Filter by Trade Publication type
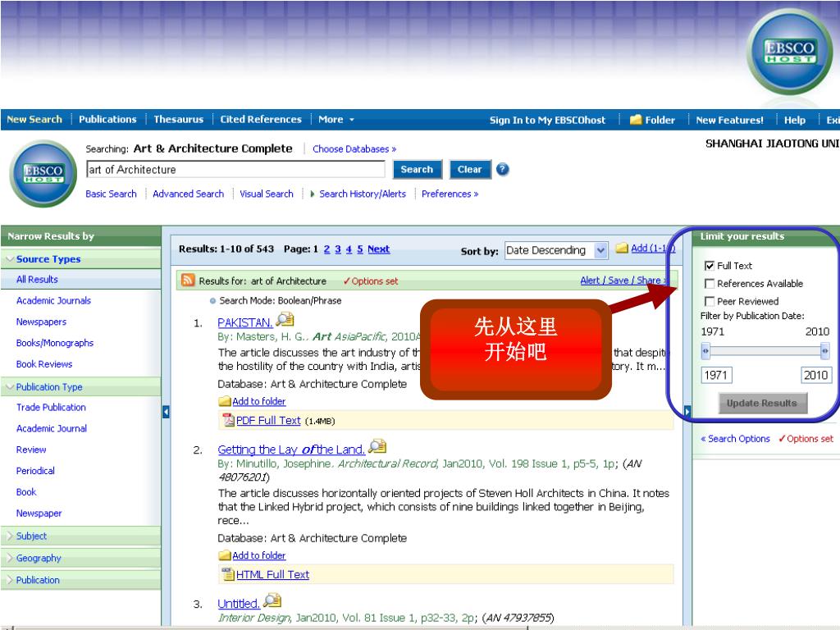The width and height of the screenshot is (840, 630). coord(51,407)
